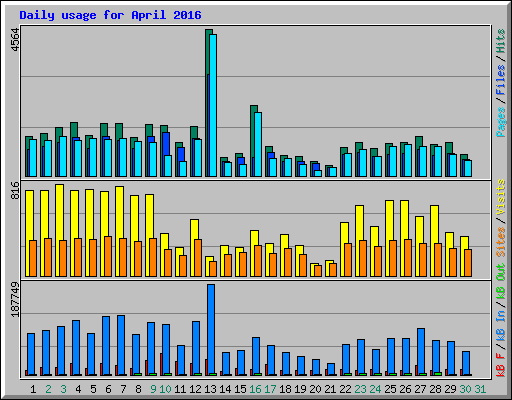512x400 pixels.
Task: Click the blue kB In bar for day 27
Action: point(421,352)
